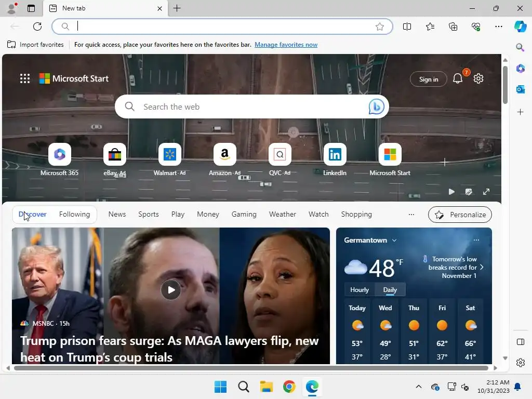Open Manage favorites now link
The height and width of the screenshot is (399, 532).
click(286, 45)
